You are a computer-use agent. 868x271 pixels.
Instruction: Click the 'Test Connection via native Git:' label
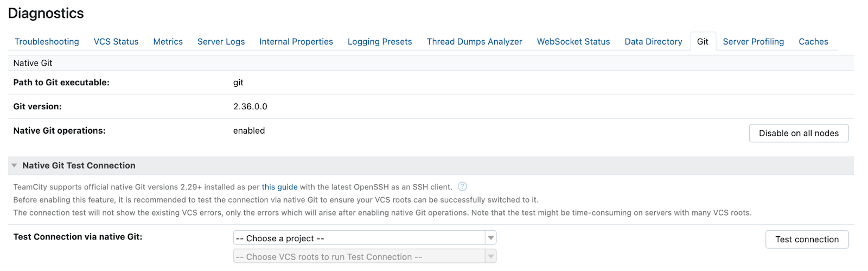(78, 237)
